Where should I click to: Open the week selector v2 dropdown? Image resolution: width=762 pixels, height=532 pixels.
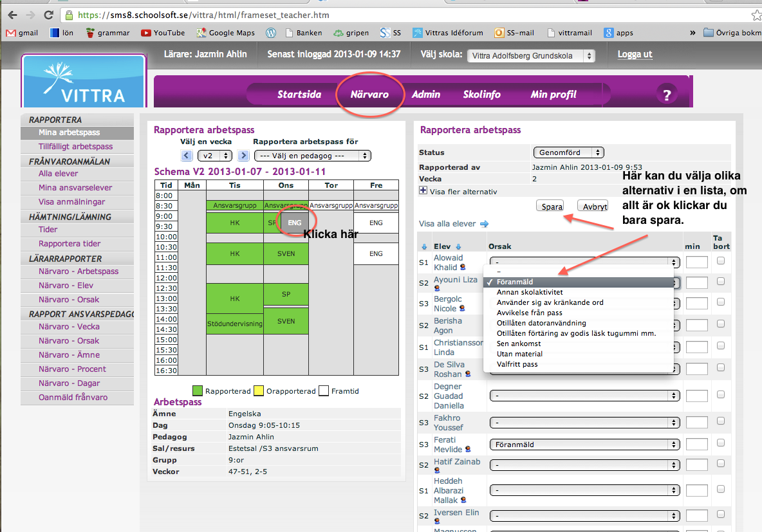point(214,156)
